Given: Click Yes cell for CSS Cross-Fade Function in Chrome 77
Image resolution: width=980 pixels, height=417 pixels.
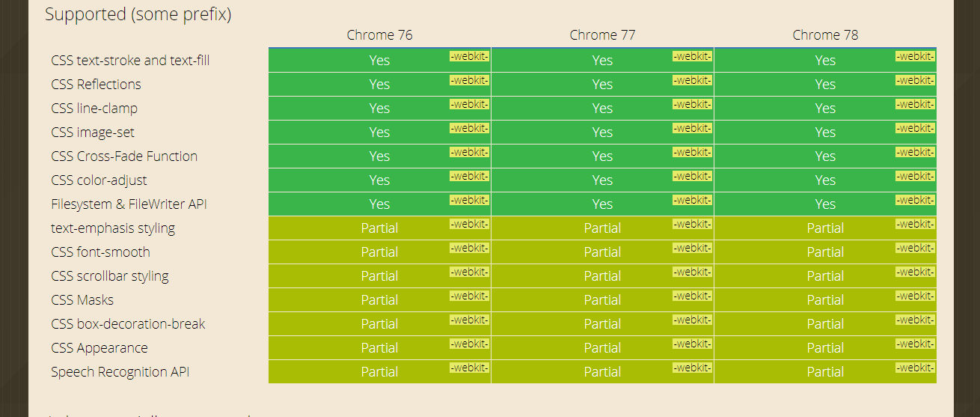Looking at the screenshot, I should pyautogui.click(x=602, y=156).
